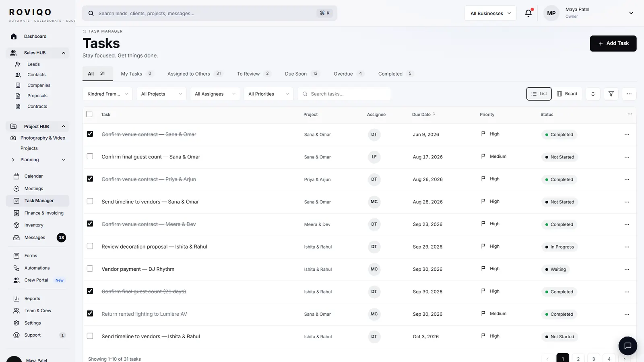
Task: Check Confirm final guest count — Sana & Omar
Action: point(90,156)
